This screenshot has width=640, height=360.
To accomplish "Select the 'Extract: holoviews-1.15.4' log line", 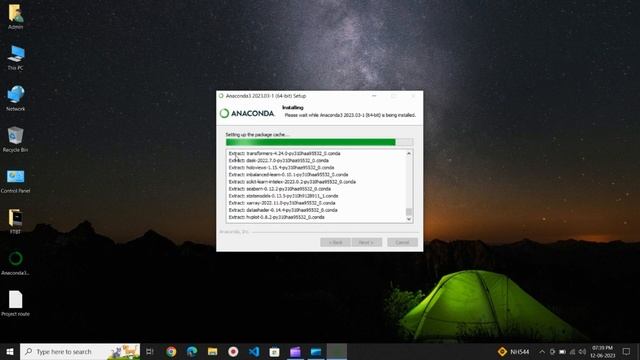I will [281, 167].
